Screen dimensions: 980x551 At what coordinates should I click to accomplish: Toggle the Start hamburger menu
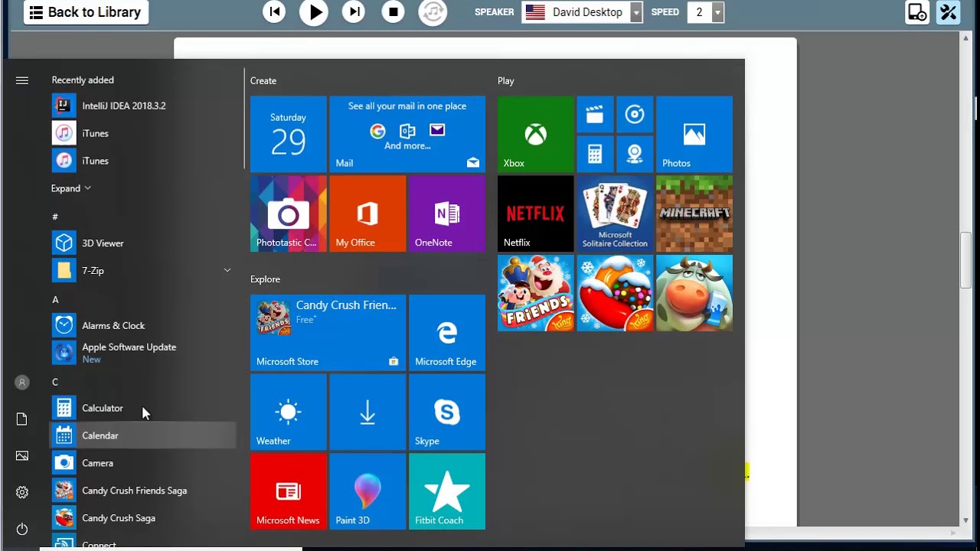click(22, 80)
